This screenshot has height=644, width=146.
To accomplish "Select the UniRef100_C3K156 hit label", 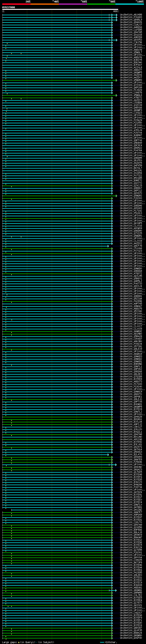I will click(131, 42).
